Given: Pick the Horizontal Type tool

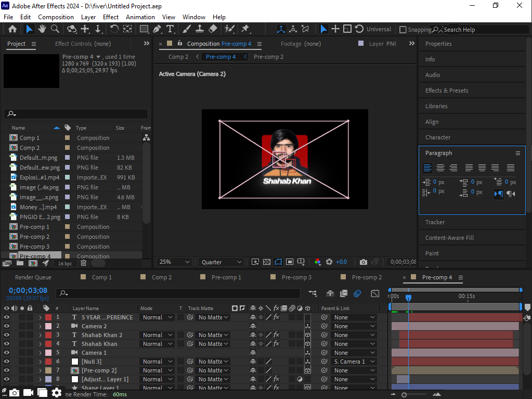Looking at the screenshot, I should coord(170,29).
